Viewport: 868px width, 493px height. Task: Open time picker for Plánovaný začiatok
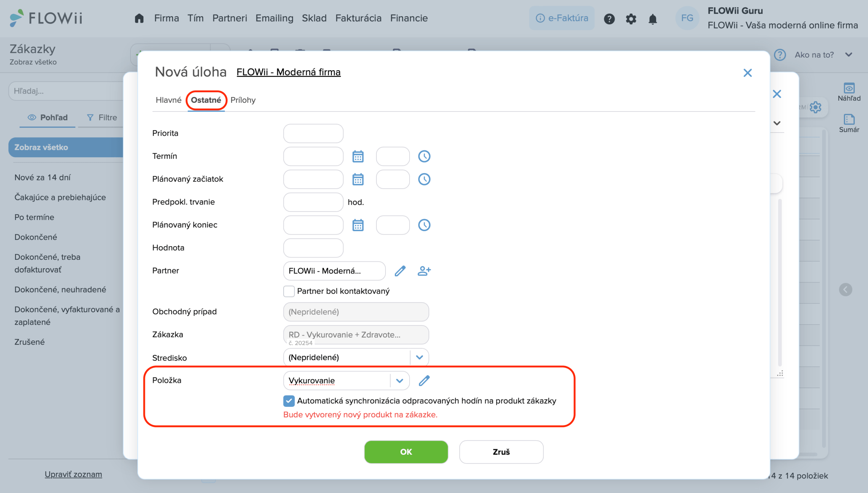coord(424,179)
